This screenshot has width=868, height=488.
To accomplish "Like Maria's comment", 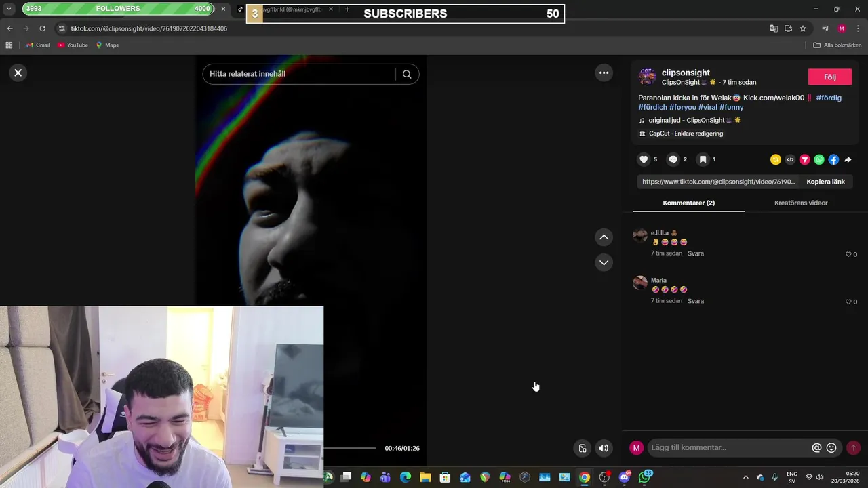I will [848, 302].
